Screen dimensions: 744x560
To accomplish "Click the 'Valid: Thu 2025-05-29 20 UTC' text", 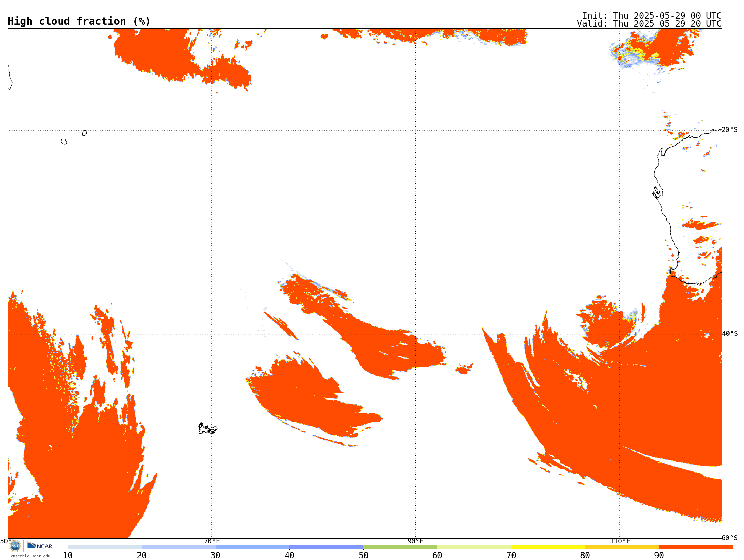I will click(x=649, y=24).
